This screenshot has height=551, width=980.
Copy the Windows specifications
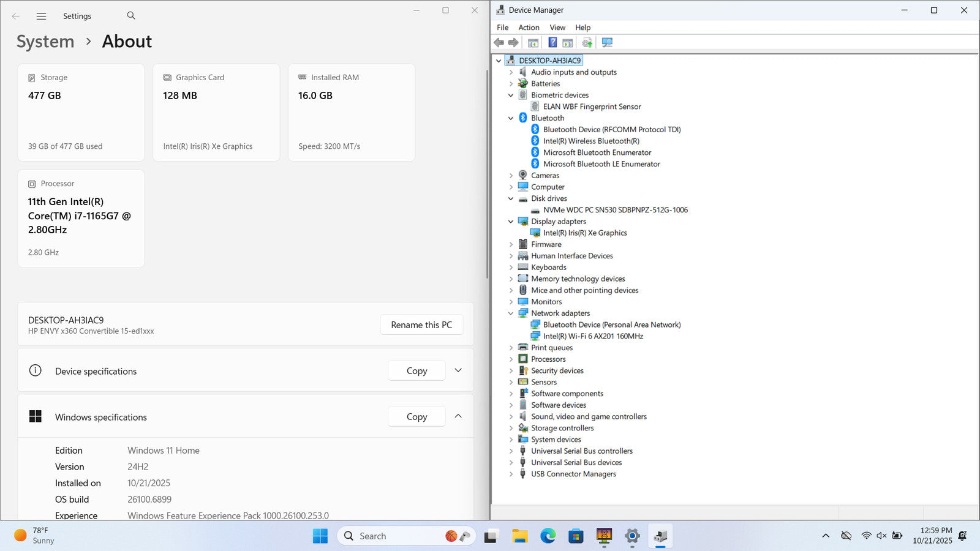417,416
